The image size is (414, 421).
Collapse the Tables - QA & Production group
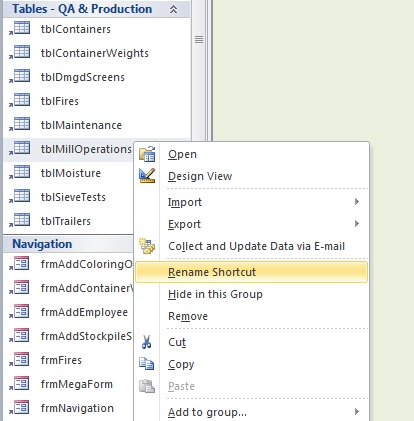pos(173,9)
